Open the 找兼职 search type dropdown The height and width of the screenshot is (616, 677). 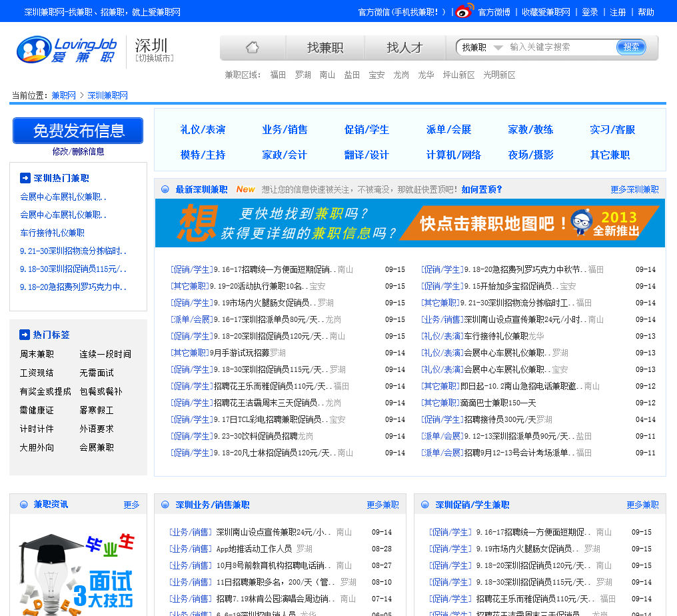point(479,47)
